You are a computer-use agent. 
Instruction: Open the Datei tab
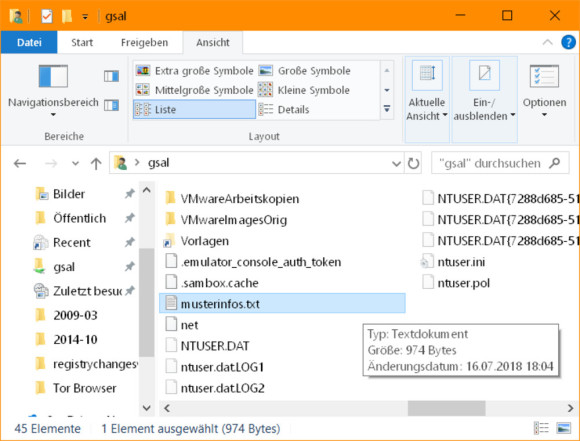pyautogui.click(x=29, y=43)
